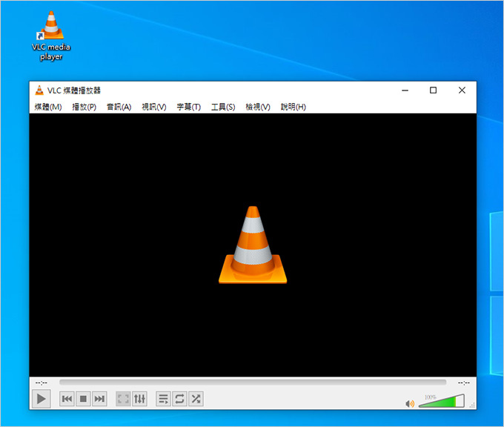Mute audio via the speaker icon
This screenshot has width=504, height=427.
410,403
